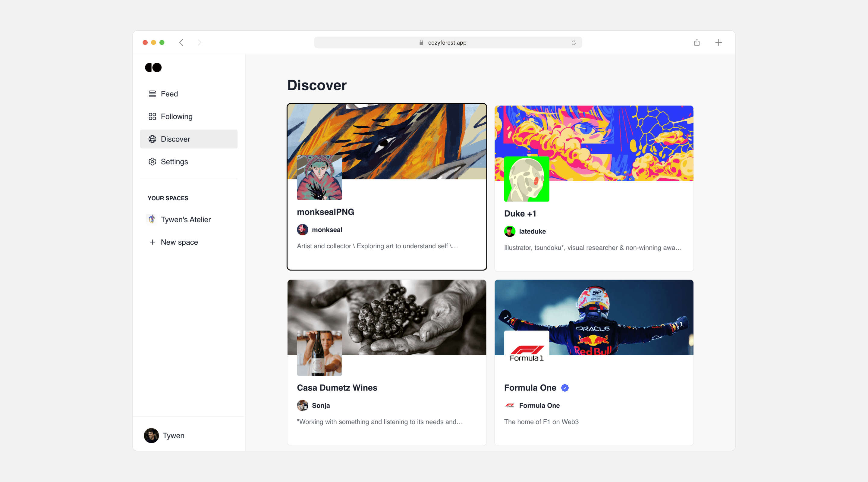Click the plus icon next to New space
The image size is (868, 482).
(152, 242)
